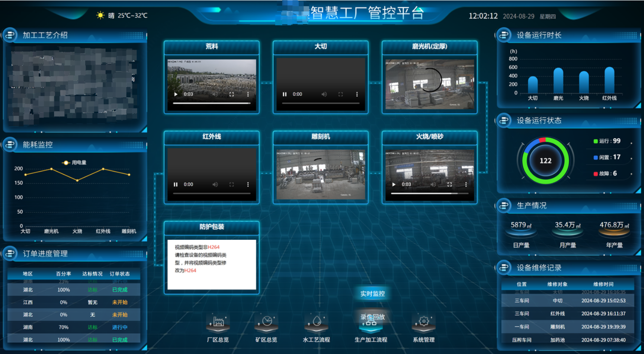Open more options on the 火烧/喷砂 video

click(466, 185)
